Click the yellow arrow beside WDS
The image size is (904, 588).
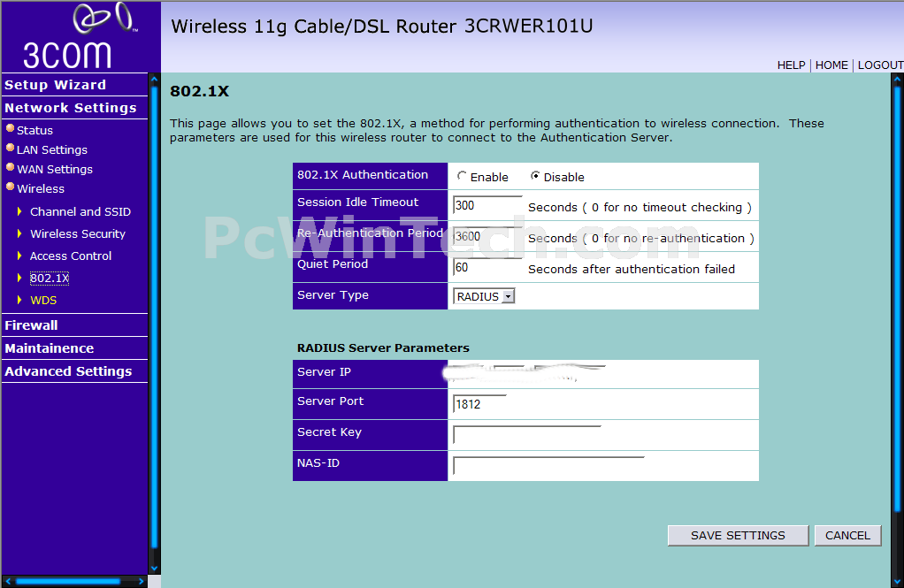(19, 300)
